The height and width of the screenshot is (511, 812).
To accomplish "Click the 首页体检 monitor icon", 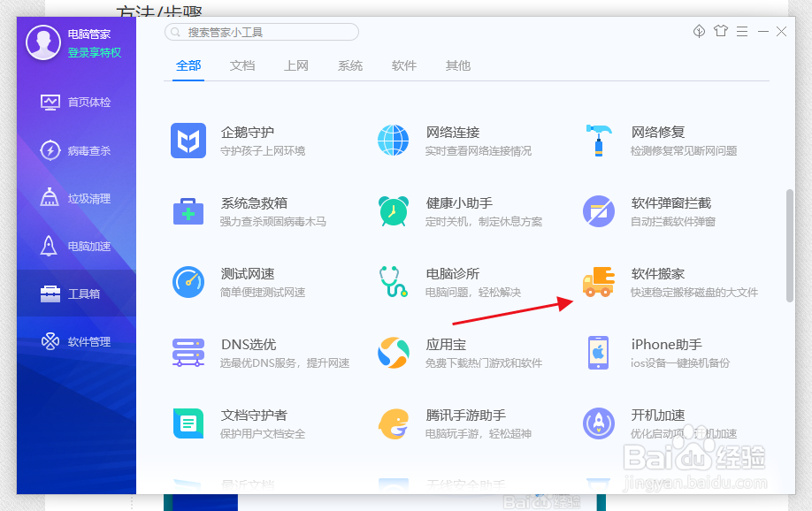I will point(50,103).
